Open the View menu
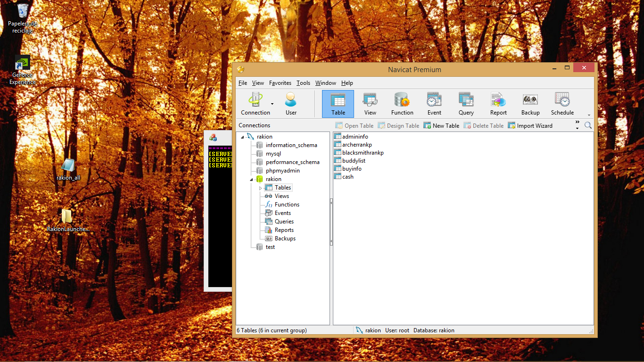644x362 pixels. [258, 83]
